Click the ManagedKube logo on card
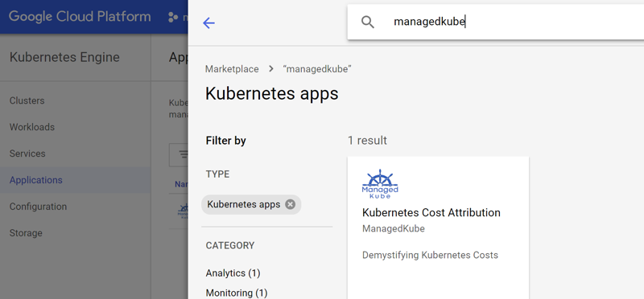Image resolution: width=644 pixels, height=299 pixels. pyautogui.click(x=380, y=184)
